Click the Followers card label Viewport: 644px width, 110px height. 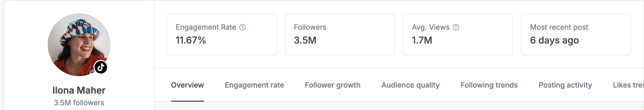pos(310,27)
